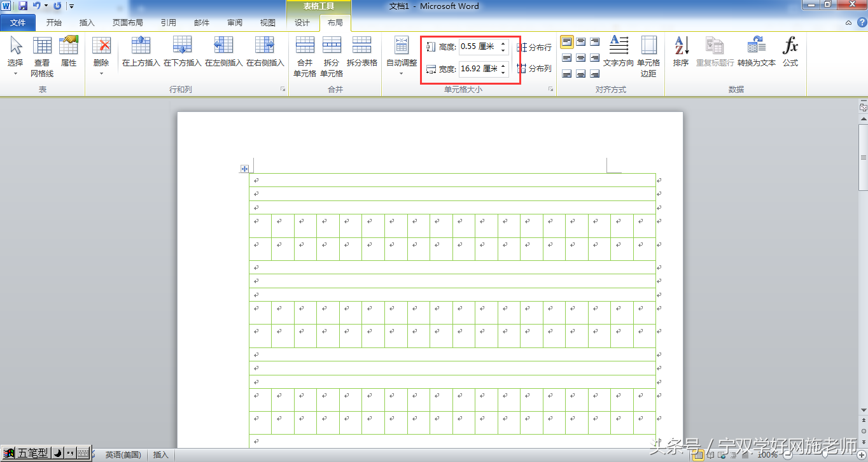Select Align Top Center alignment
The width and height of the screenshot is (868, 462).
[580, 42]
